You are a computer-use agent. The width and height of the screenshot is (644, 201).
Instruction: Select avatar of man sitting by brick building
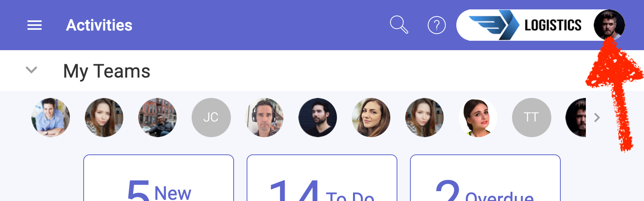[x=157, y=118]
